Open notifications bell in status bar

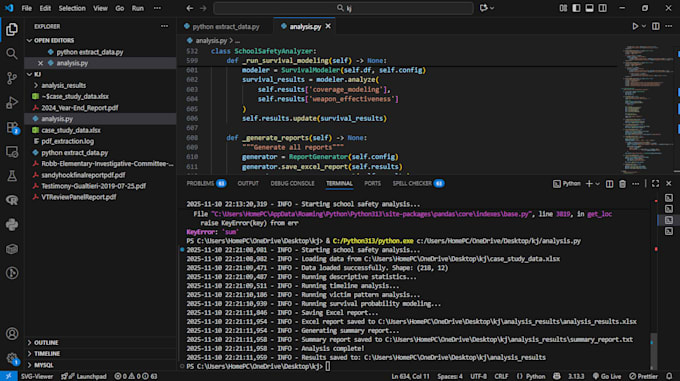click(x=669, y=376)
